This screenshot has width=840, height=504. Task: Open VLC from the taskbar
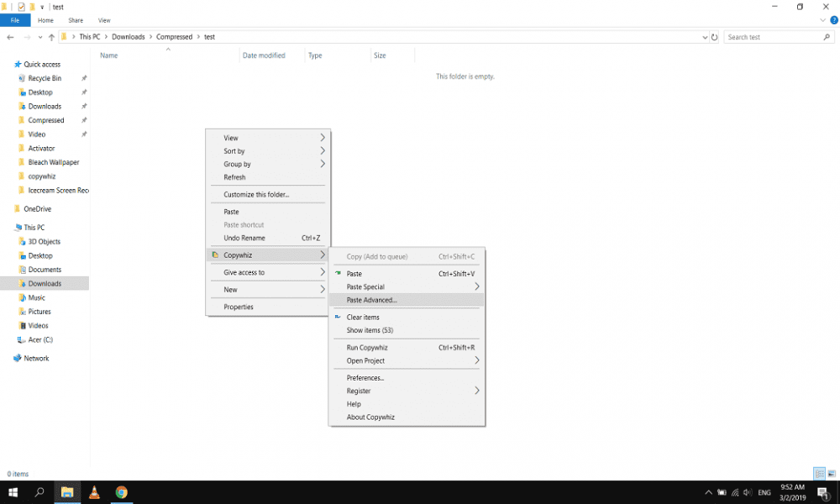coord(94,492)
